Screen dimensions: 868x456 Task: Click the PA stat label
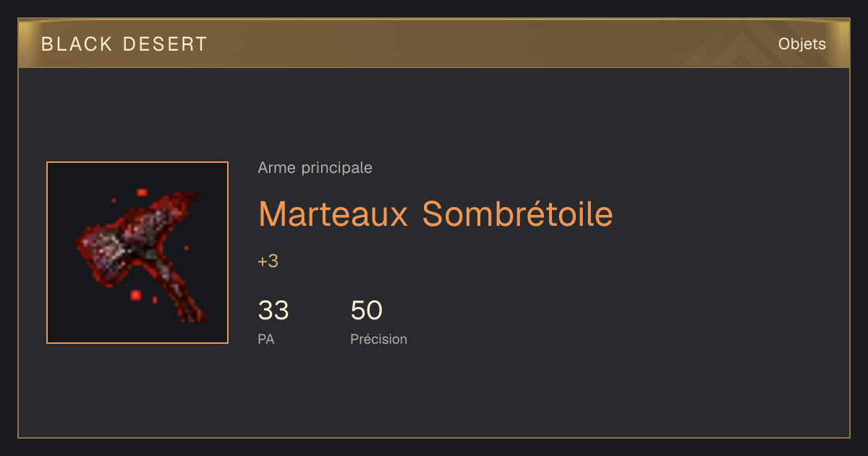[266, 339]
